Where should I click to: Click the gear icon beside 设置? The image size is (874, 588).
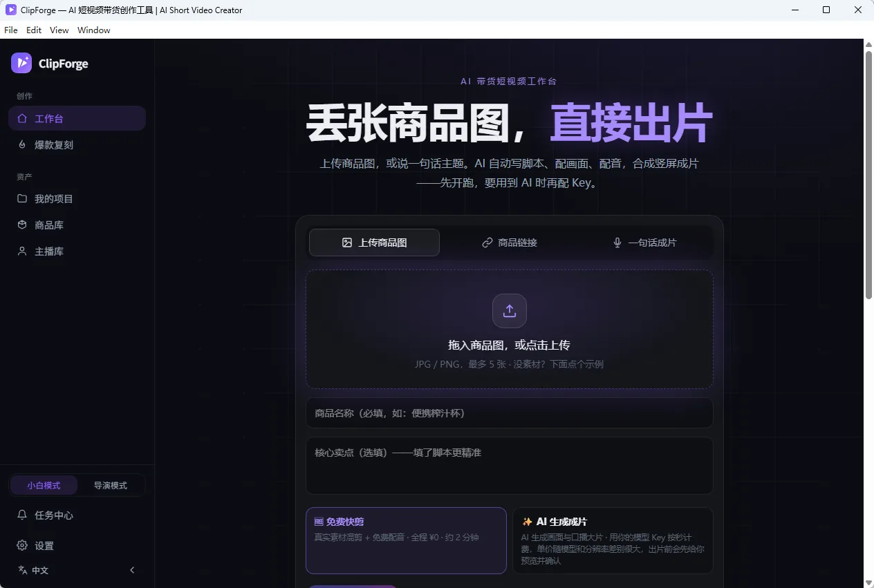point(22,545)
